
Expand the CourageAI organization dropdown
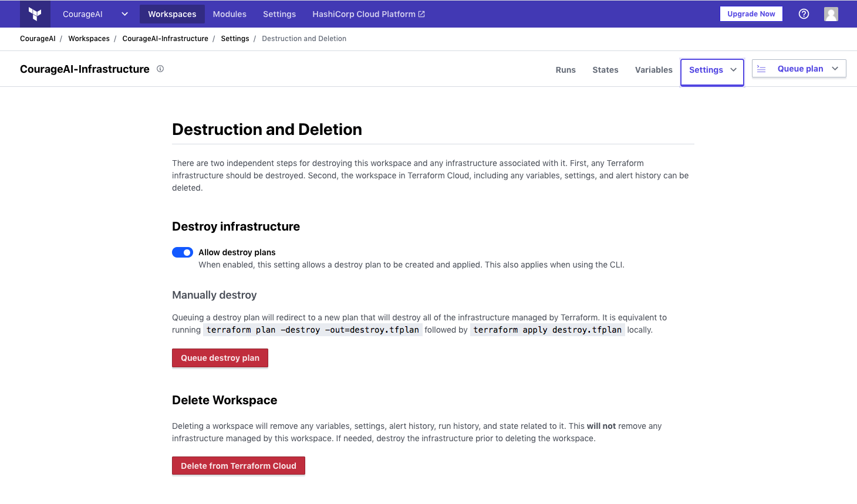click(124, 14)
